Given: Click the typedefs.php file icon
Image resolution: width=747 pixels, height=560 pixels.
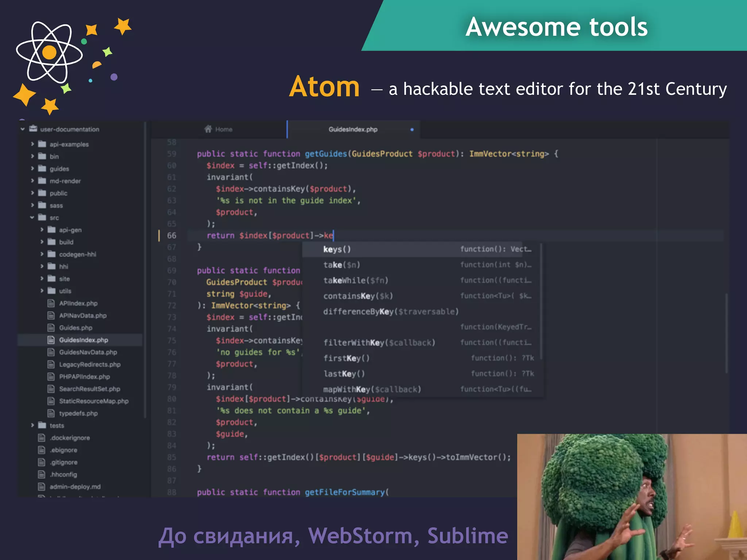Looking at the screenshot, I should pos(51,413).
